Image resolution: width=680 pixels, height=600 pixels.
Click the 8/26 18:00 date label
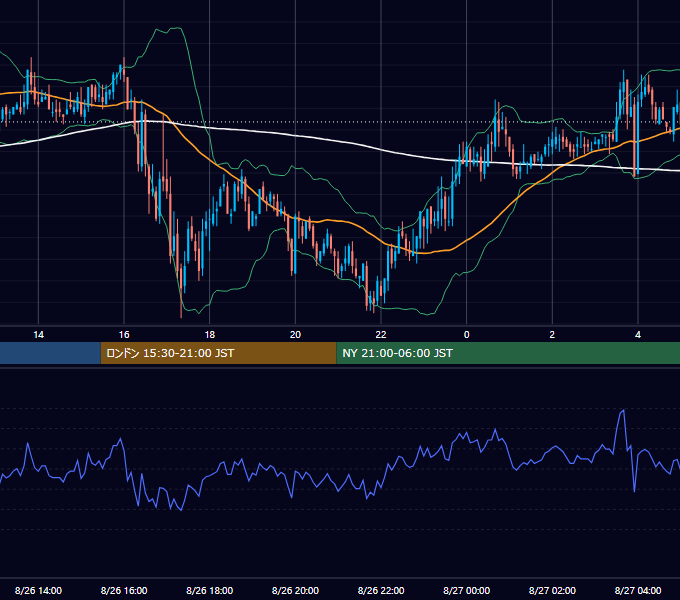pyautogui.click(x=210, y=590)
